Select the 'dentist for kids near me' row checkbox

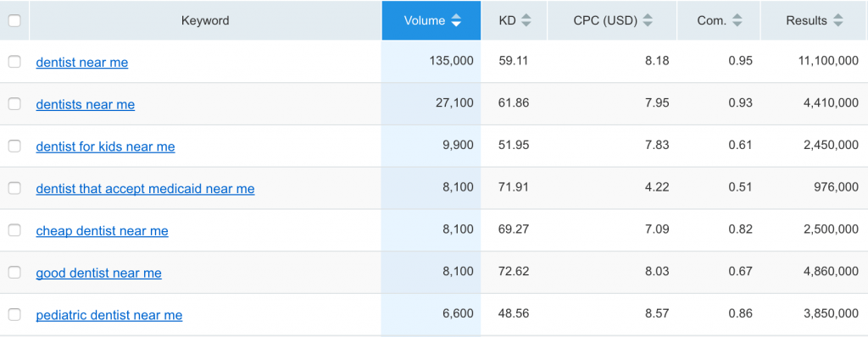click(x=14, y=146)
